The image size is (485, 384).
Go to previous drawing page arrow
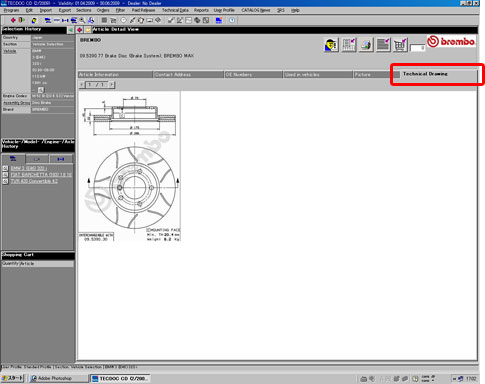(x=82, y=85)
